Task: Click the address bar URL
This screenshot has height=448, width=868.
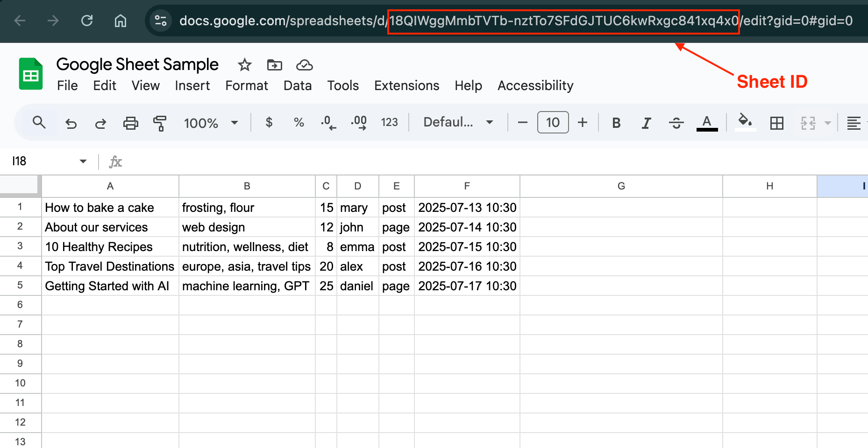Action: pyautogui.click(x=516, y=21)
